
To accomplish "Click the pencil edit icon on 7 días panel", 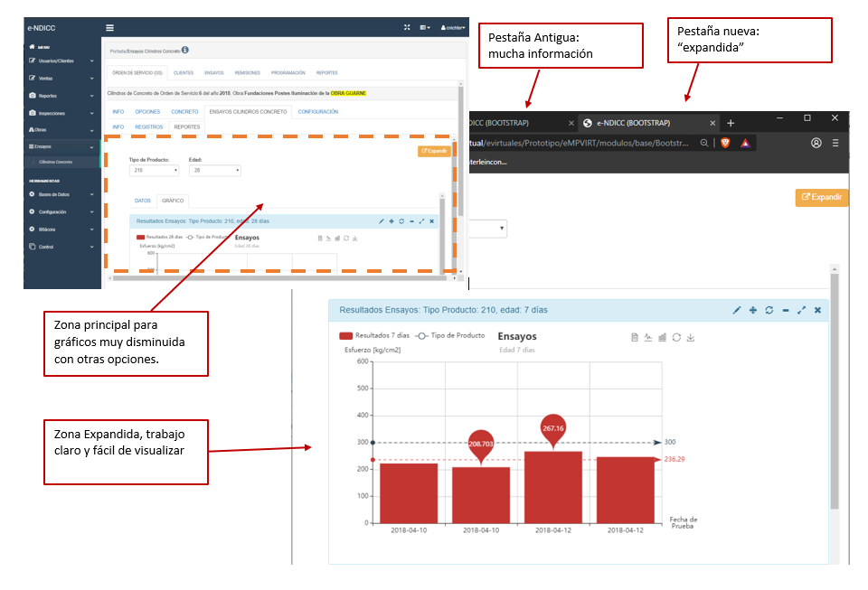I will [x=737, y=310].
